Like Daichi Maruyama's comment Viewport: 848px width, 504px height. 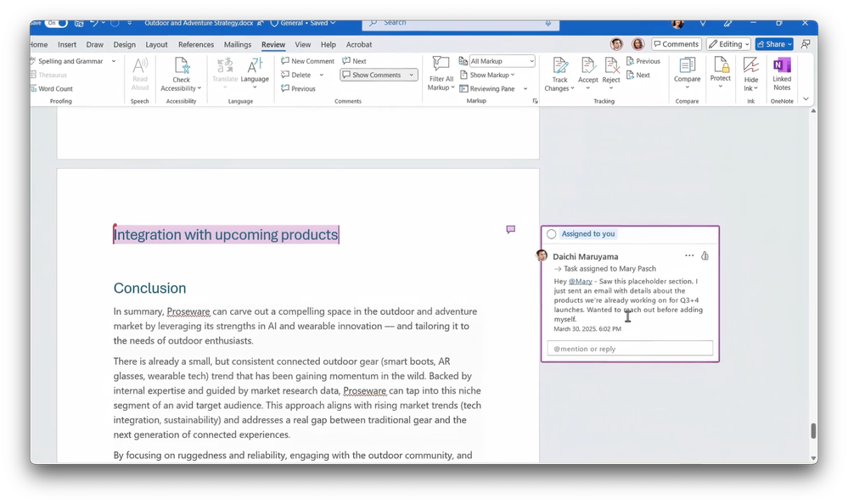point(705,255)
